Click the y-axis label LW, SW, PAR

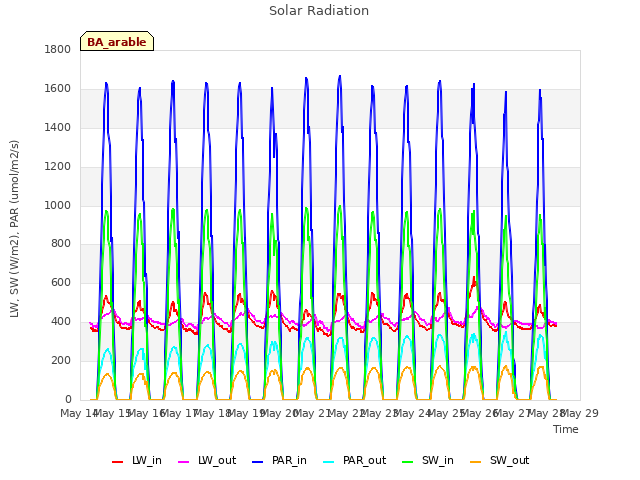click(x=14, y=229)
